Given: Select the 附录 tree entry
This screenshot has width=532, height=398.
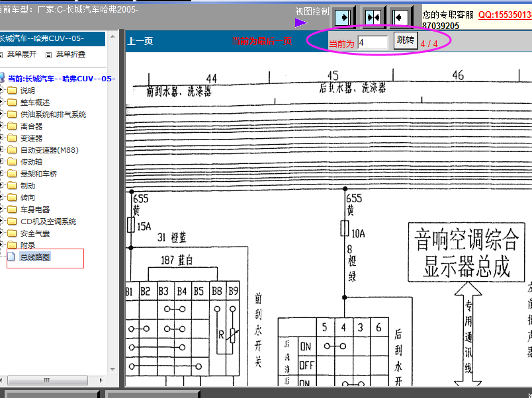Looking at the screenshot, I should [x=28, y=245].
